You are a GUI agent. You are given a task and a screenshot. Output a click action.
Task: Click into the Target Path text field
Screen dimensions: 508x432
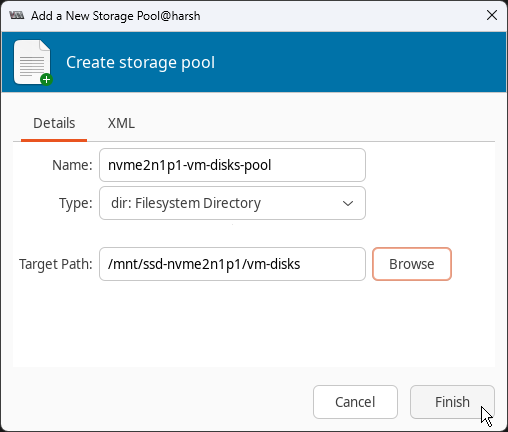click(232, 264)
